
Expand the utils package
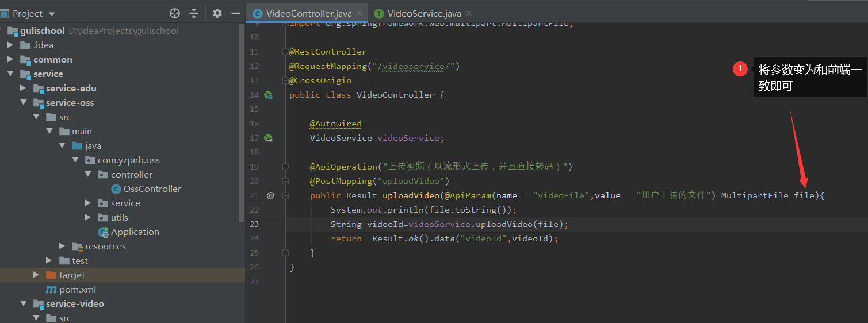pos(88,217)
